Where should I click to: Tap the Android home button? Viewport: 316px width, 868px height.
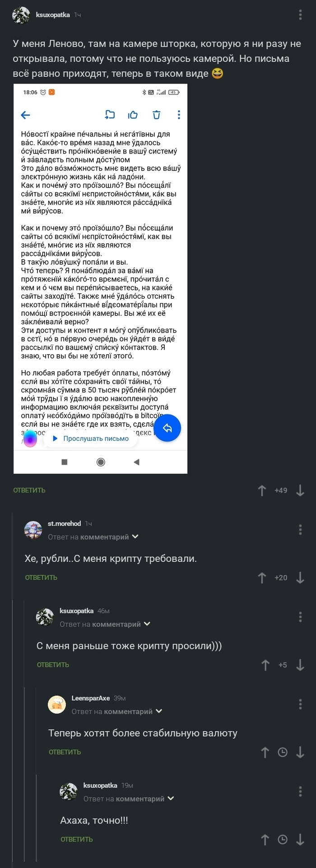pyautogui.click(x=100, y=462)
